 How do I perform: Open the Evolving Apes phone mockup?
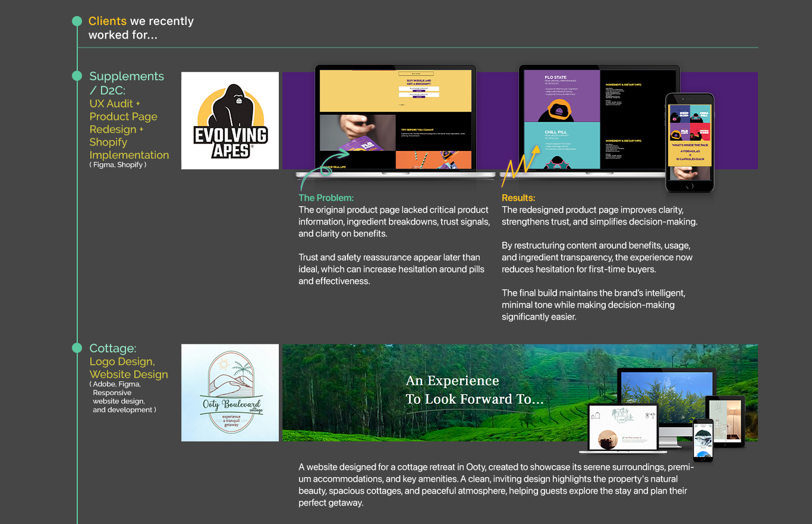click(690, 143)
